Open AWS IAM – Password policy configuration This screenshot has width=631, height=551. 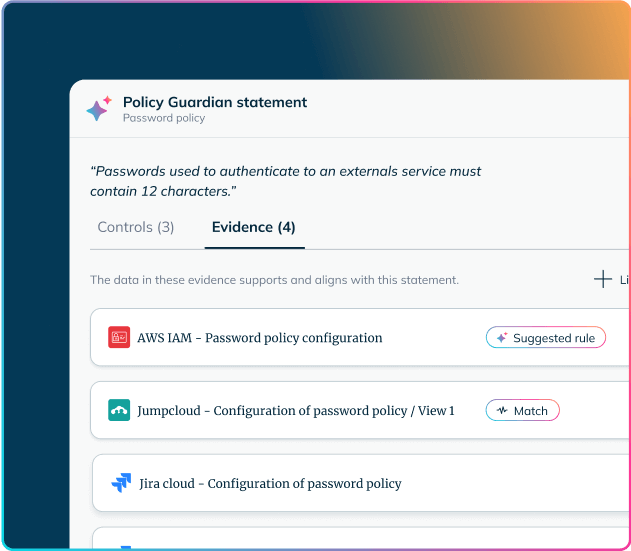point(260,338)
